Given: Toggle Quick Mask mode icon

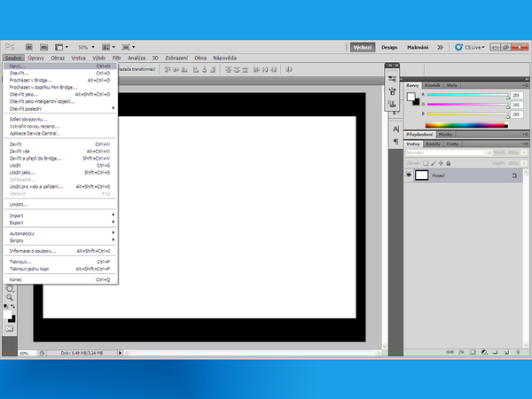Looking at the screenshot, I should pyautogui.click(x=10, y=327).
